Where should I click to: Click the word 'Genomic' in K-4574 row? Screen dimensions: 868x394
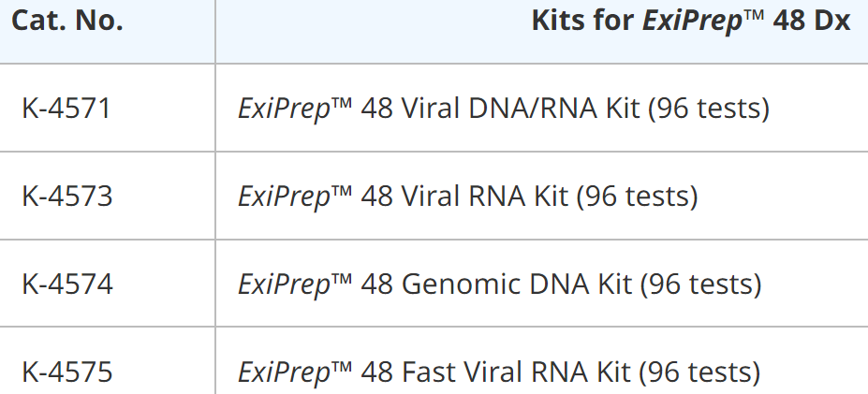point(461,284)
